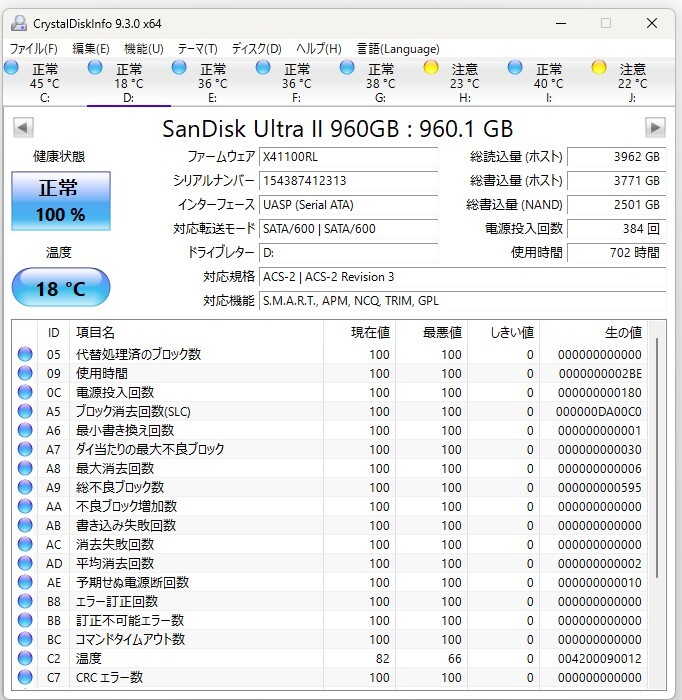Click the transfer mode field SATA/600 | SATA/600
Viewport: 682px width, 700px height.
point(348,229)
